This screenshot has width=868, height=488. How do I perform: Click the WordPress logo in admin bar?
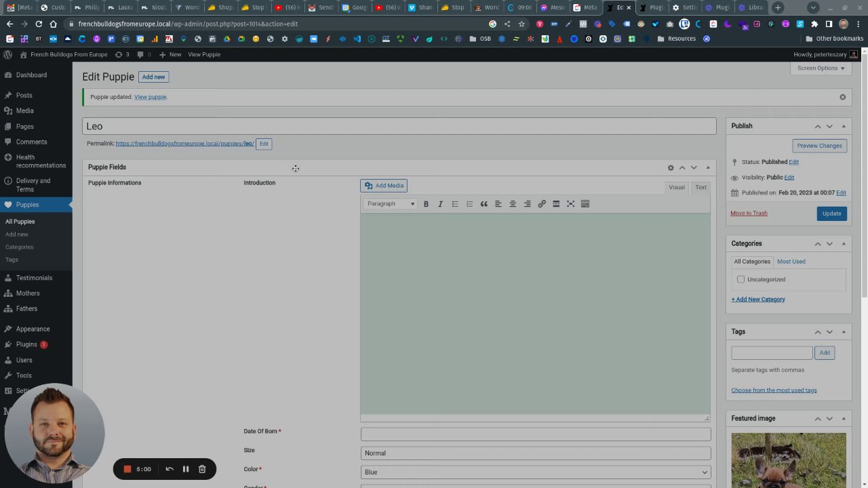pos(7,54)
